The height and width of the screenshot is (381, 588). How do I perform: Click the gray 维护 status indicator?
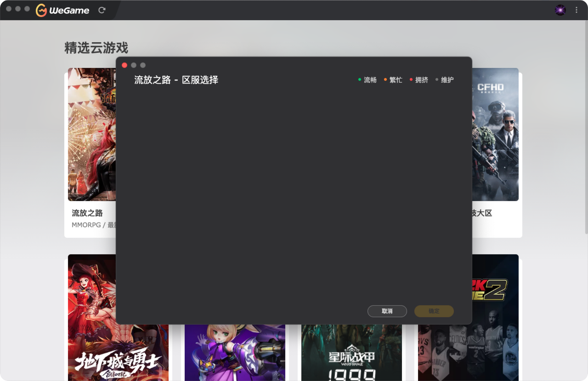445,80
